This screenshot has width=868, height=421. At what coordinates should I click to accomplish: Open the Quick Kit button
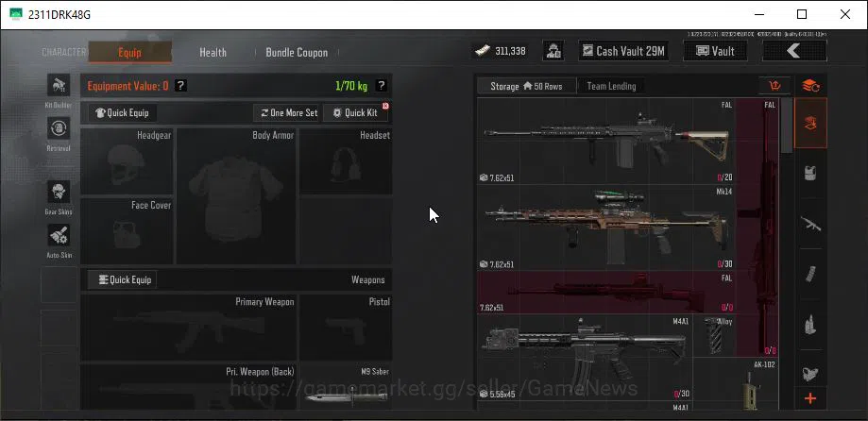tap(355, 113)
